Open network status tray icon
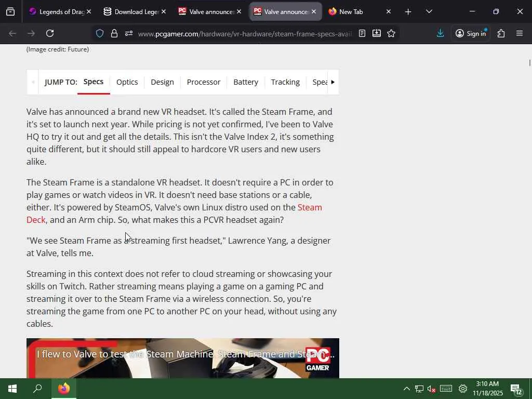 [x=419, y=389]
